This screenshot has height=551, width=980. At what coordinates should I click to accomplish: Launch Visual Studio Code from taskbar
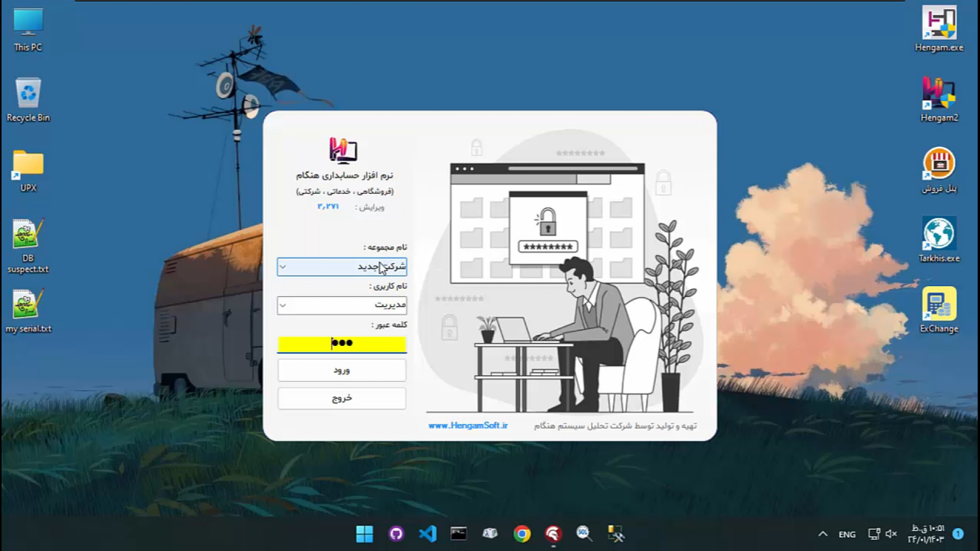click(x=428, y=534)
